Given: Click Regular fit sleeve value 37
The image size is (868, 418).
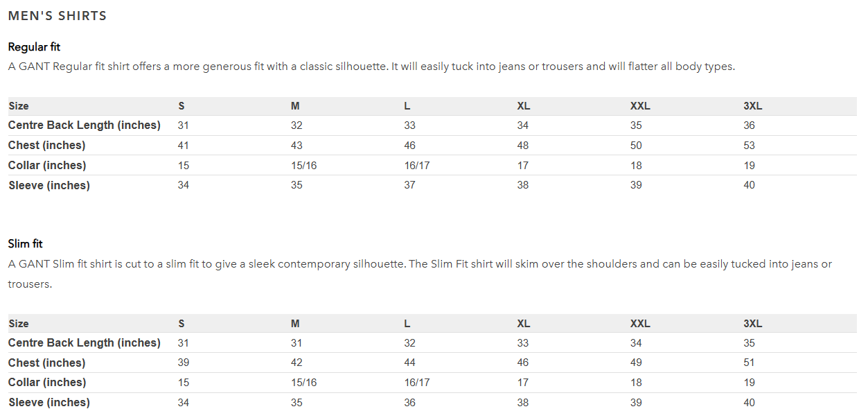Looking at the screenshot, I should point(410,185).
